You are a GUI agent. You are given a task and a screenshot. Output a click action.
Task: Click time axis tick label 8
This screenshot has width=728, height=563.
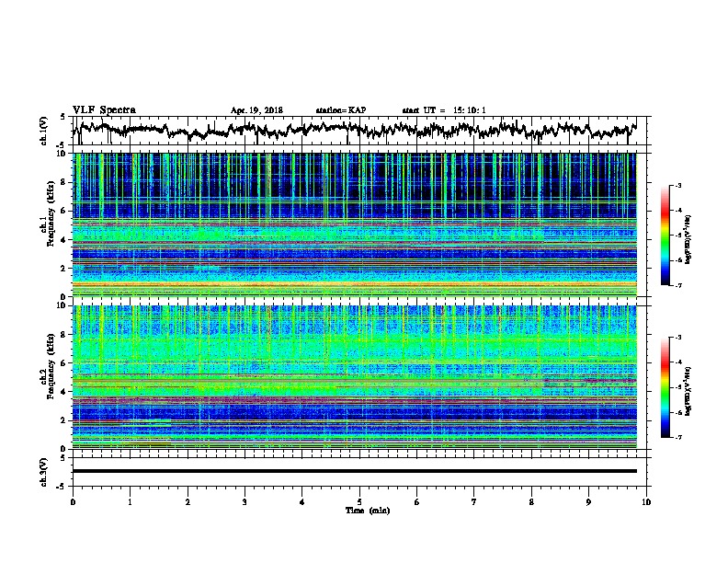click(531, 502)
